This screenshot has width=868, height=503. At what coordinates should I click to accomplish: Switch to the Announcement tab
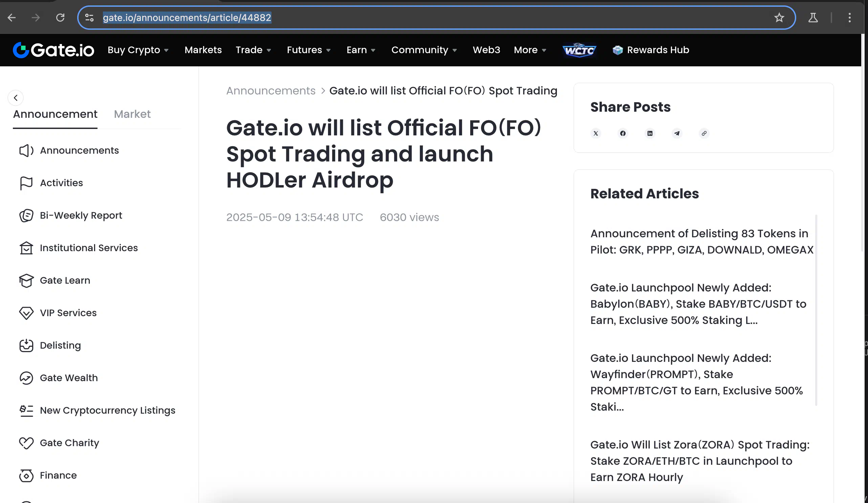click(x=55, y=114)
